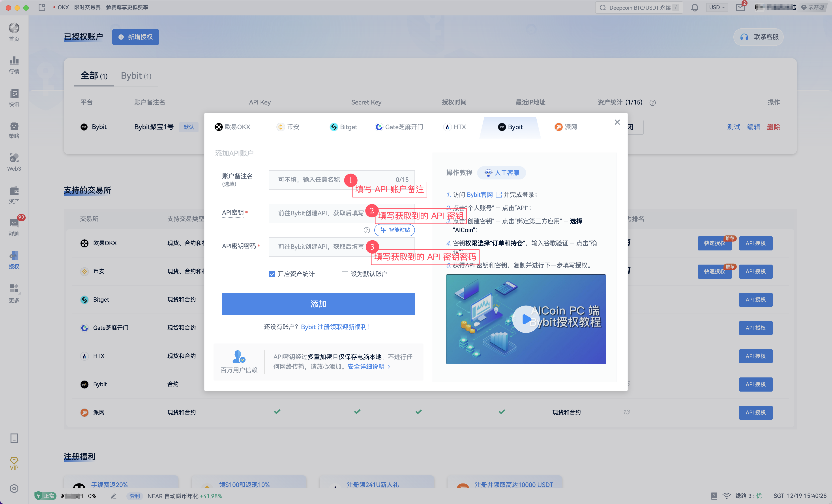This screenshot has height=504, width=832.
Task: Click the 资产统计 help question icon
Action: (x=652, y=103)
